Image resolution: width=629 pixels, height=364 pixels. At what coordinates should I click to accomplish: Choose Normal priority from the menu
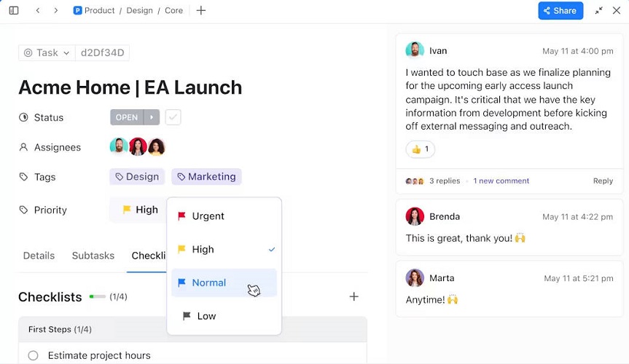pos(224,282)
